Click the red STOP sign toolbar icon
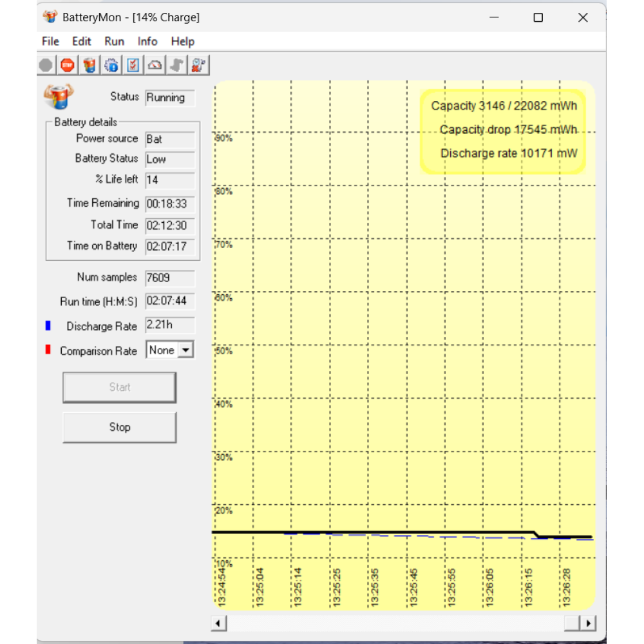The height and width of the screenshot is (644, 644). click(x=68, y=65)
